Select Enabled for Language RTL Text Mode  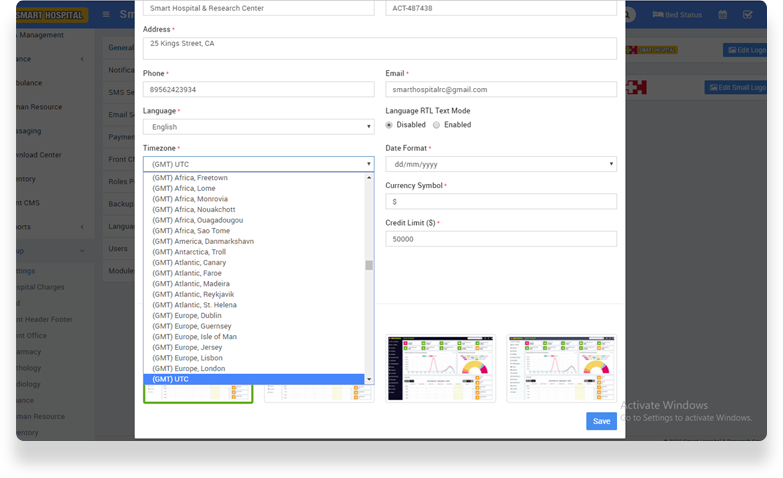tap(437, 125)
